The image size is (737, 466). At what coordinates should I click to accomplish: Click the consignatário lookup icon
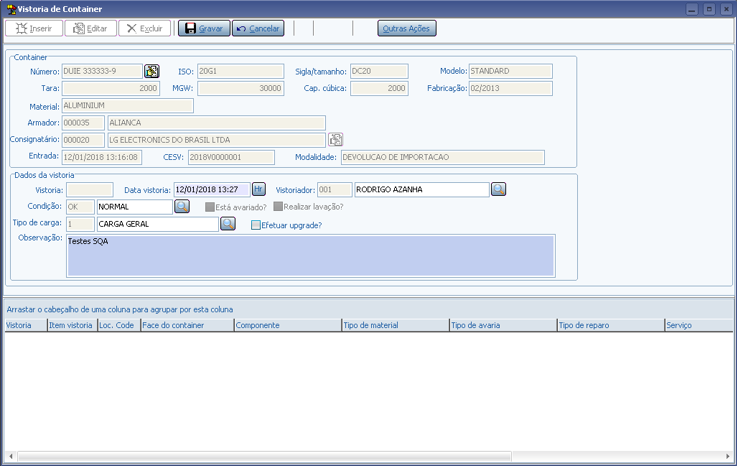tap(335, 139)
